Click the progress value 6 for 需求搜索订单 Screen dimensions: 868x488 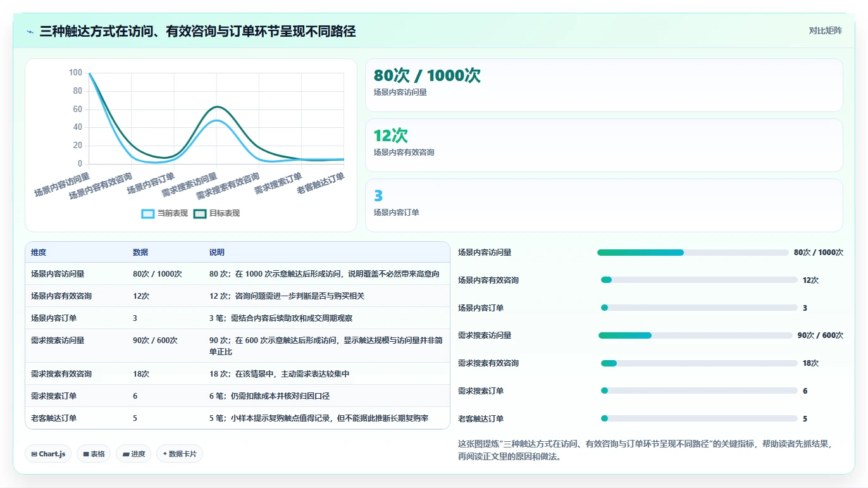tap(805, 391)
